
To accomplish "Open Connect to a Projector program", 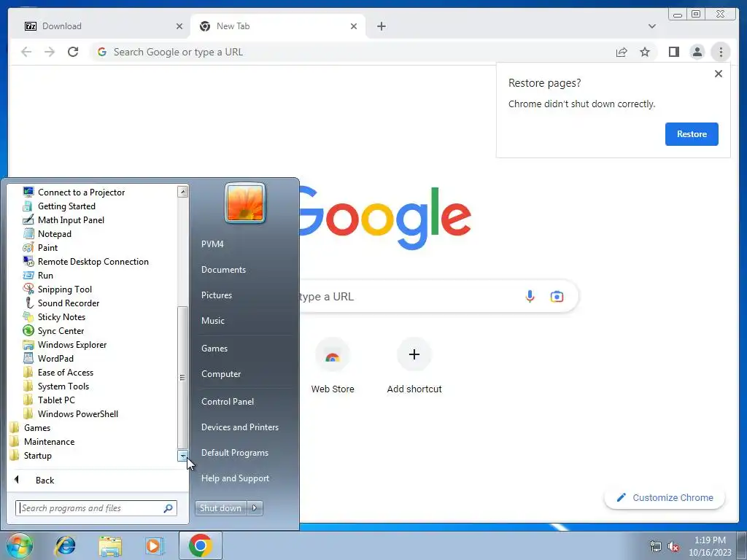I will pyautogui.click(x=74, y=192).
